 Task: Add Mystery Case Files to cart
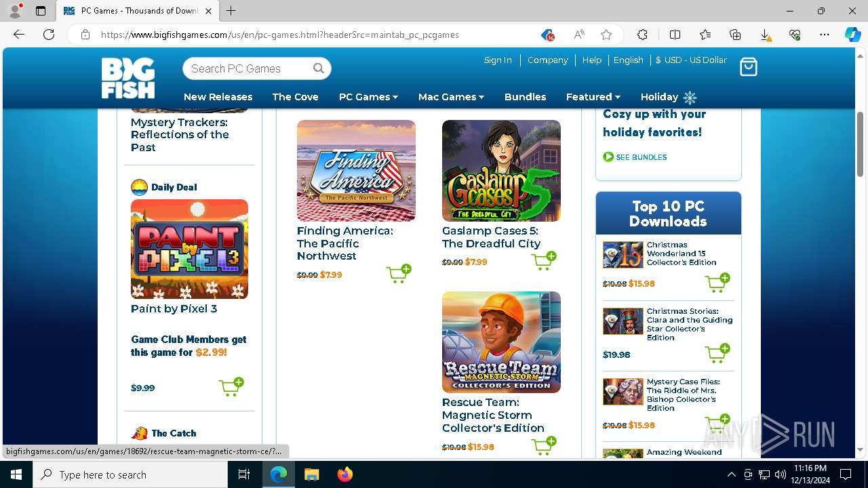coord(717,424)
